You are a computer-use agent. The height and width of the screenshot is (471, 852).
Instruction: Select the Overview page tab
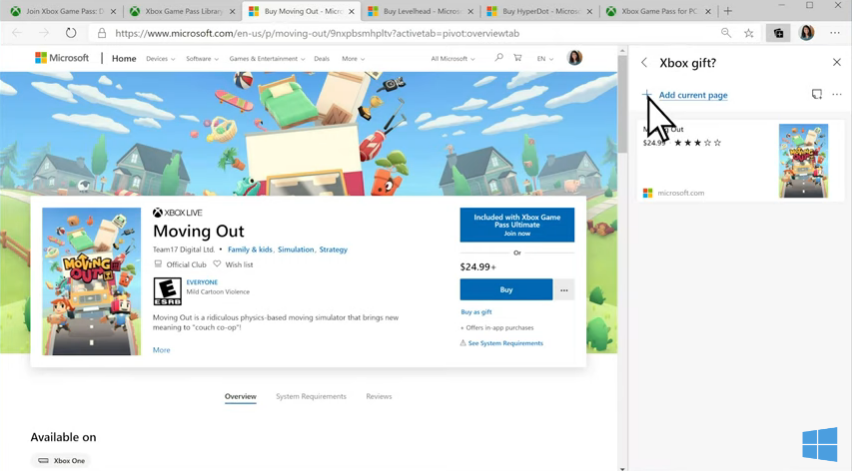click(240, 397)
